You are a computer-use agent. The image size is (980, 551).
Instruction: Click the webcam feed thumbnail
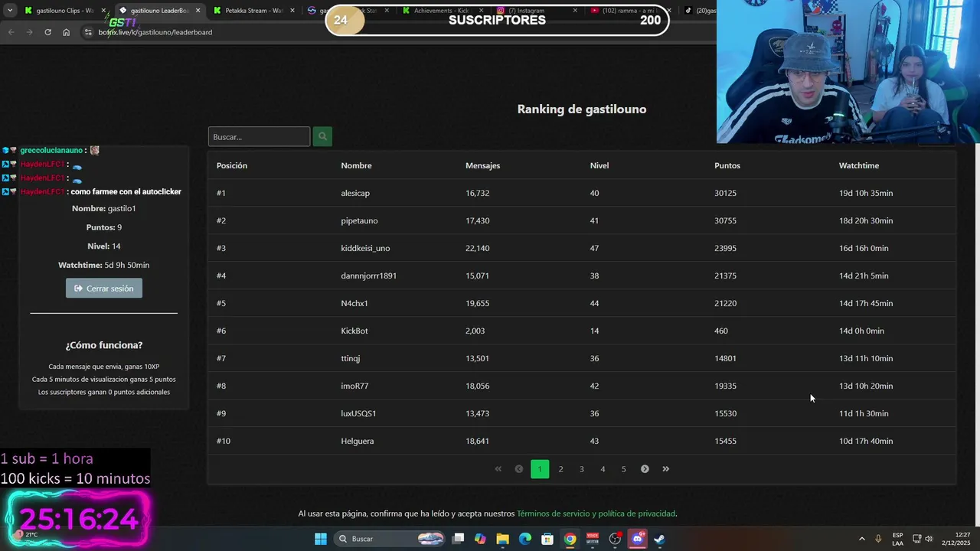pos(848,71)
